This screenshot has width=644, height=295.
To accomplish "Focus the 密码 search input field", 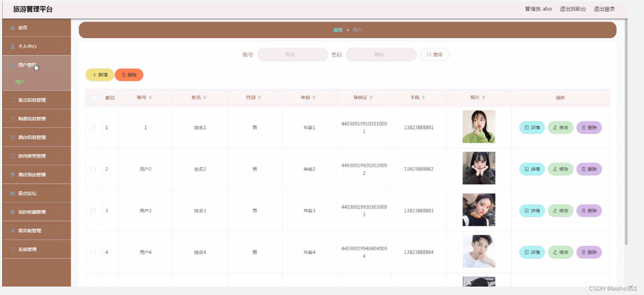I will pos(381,55).
